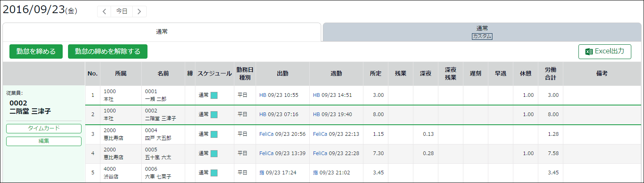644x183 pixels.
Task: Click teal schedule swatch for row 1
Action: click(214, 95)
